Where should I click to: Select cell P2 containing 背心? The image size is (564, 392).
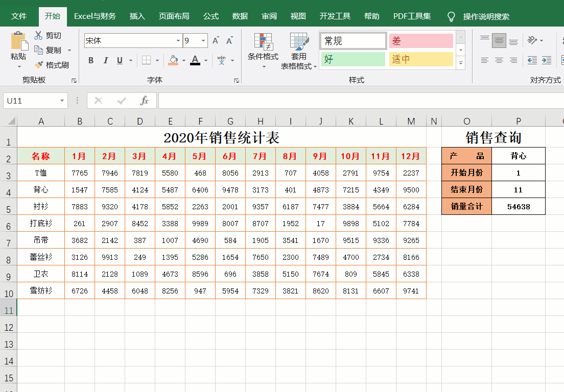pos(518,156)
